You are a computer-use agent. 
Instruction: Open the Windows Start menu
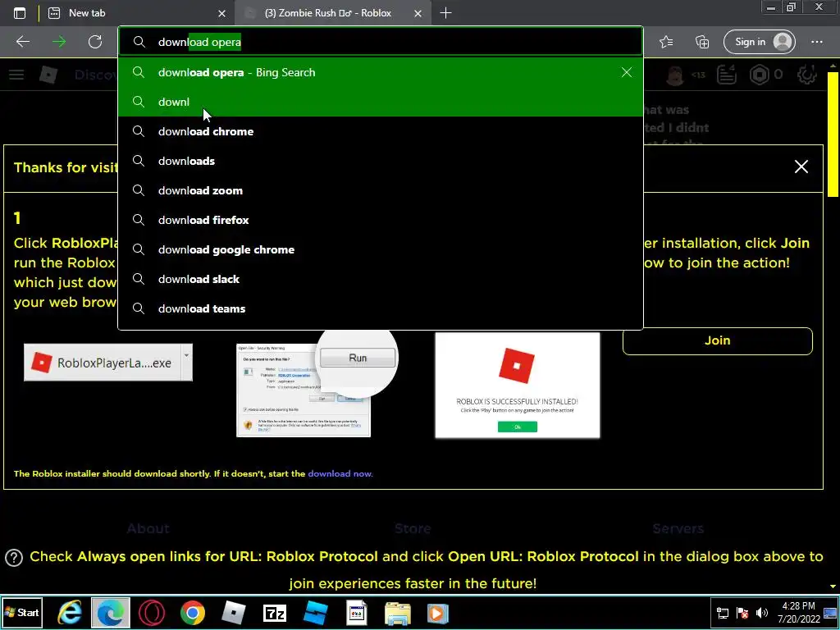pos(22,612)
